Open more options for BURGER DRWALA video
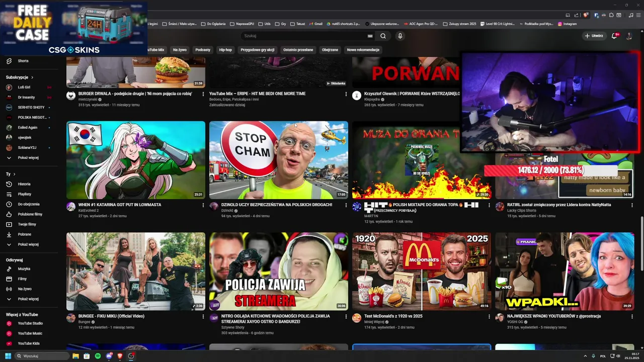 pos(203,94)
